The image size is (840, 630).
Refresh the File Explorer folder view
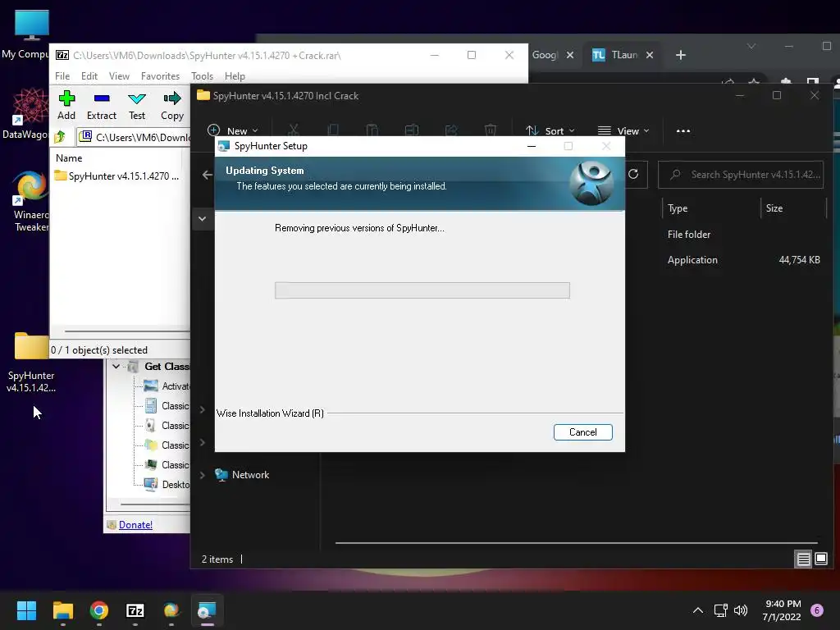pos(633,174)
